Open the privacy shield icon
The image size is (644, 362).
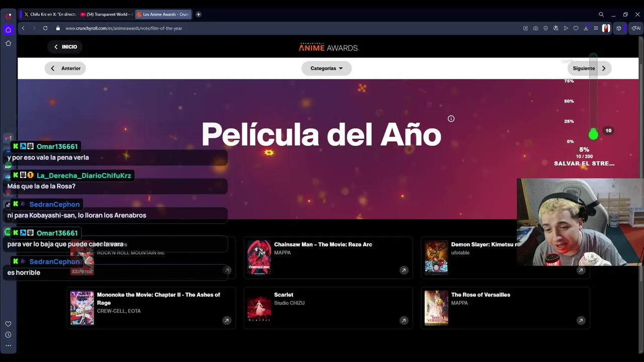546,28
